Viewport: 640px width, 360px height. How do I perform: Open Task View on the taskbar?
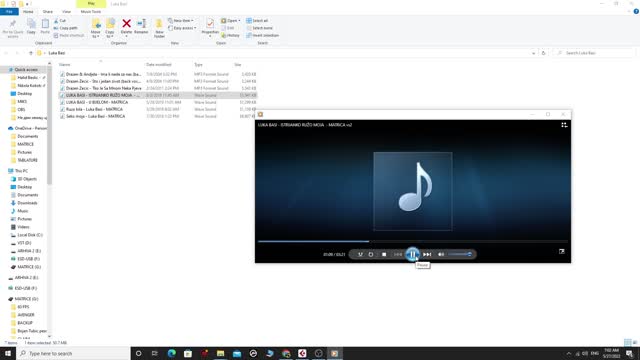click(x=155, y=353)
